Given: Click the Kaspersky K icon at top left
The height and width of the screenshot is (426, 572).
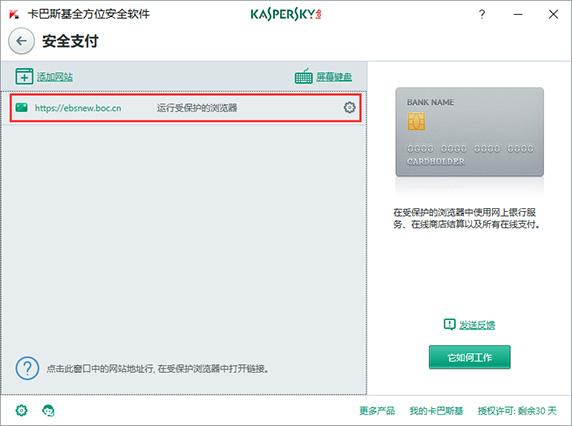Looking at the screenshot, I should 14,15.
